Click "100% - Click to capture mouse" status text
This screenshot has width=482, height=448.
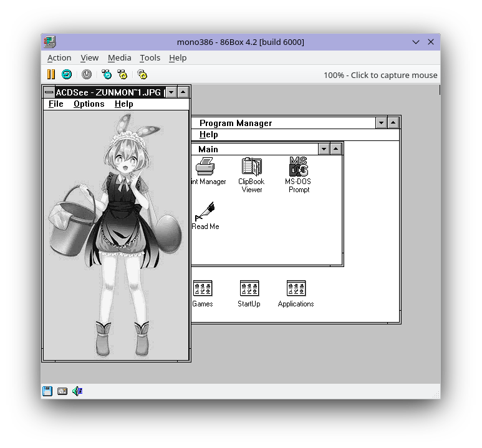(x=380, y=75)
